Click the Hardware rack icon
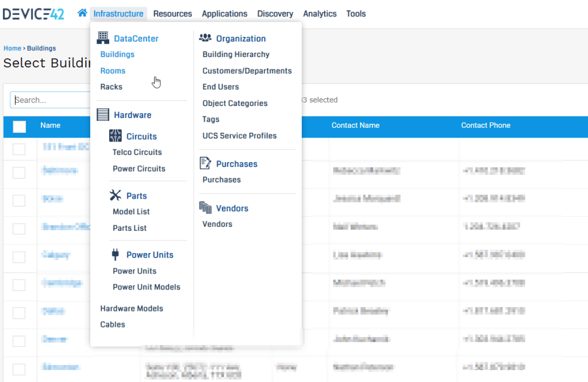The image size is (588, 382). point(103,114)
